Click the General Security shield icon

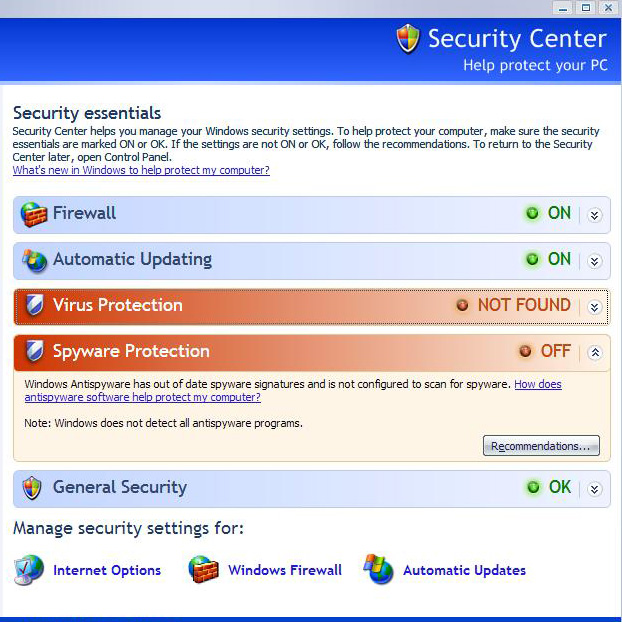coord(32,488)
